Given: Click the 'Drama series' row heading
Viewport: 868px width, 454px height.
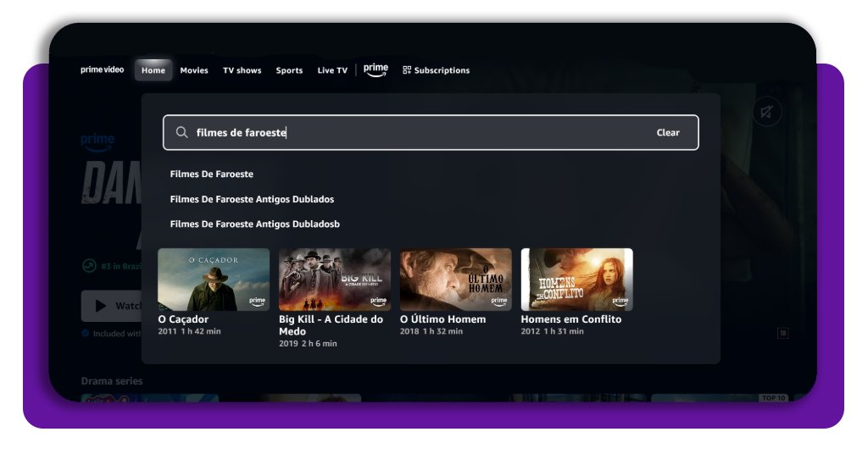Looking at the screenshot, I should click(x=112, y=381).
